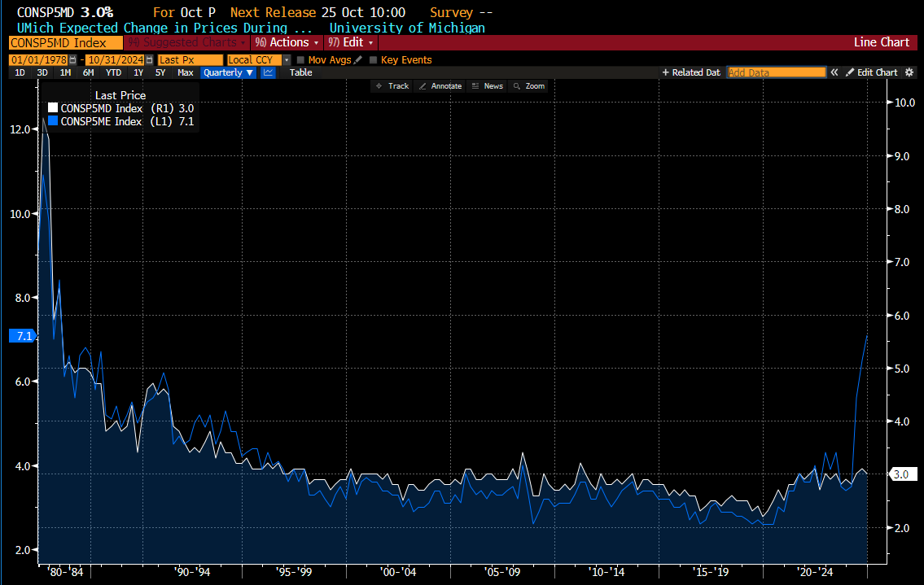Open the Edit menu dropdown
This screenshot has width=924, height=585.
[351, 42]
